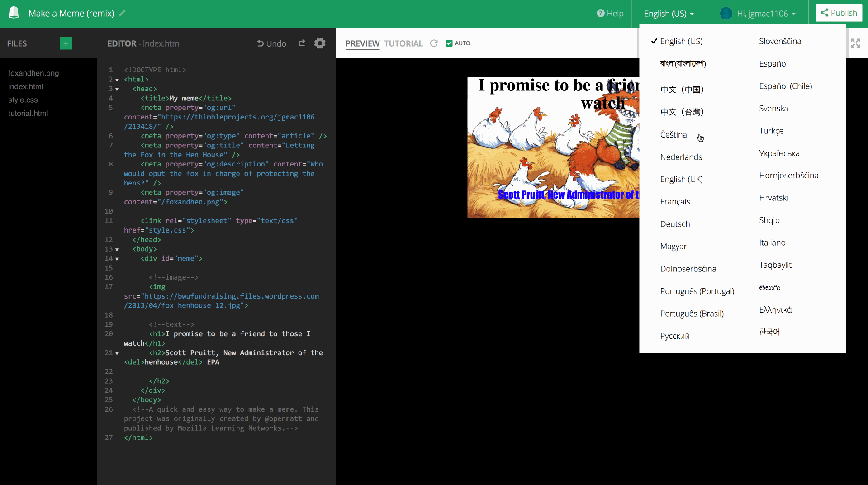Toggle the English (US) language dropdown

[x=669, y=14]
